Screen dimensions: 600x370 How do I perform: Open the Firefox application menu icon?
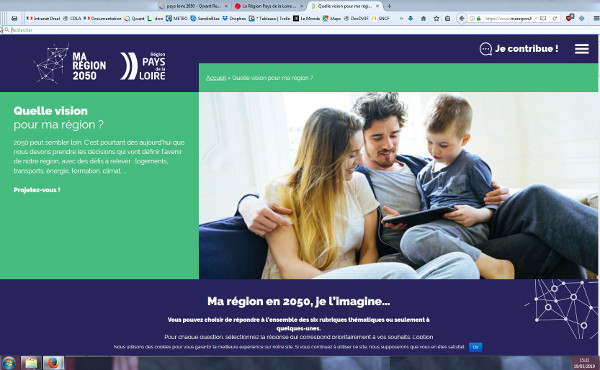pyautogui.click(x=596, y=18)
